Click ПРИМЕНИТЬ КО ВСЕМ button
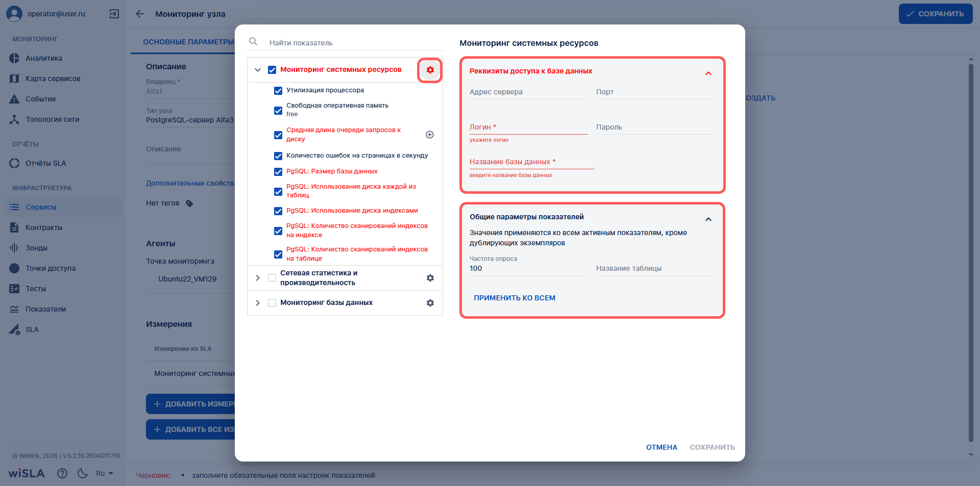 pyautogui.click(x=514, y=298)
